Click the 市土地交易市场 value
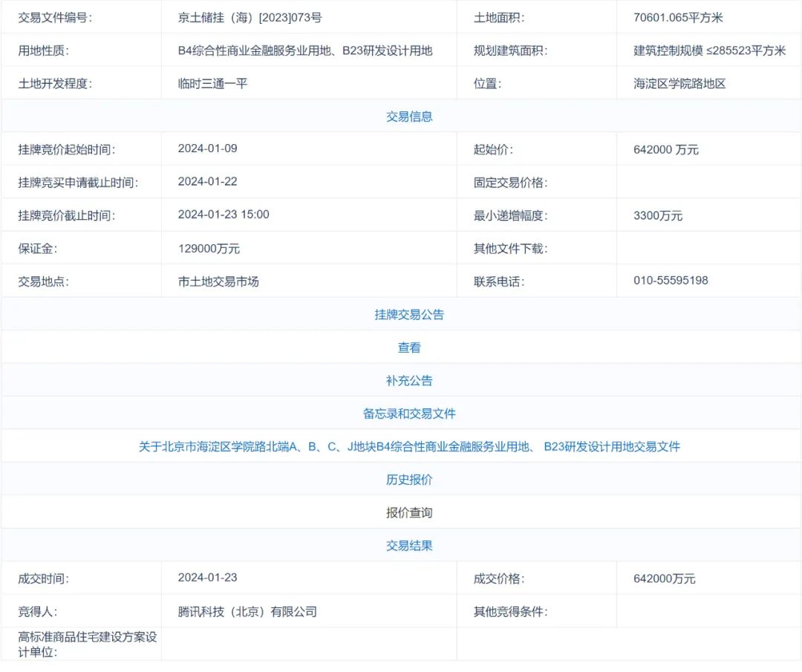 tap(218, 281)
